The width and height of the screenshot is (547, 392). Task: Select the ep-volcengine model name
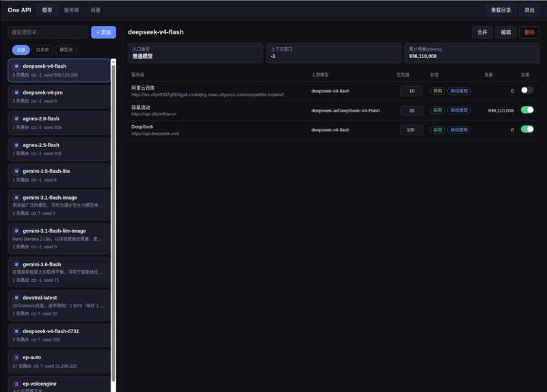pos(40,384)
